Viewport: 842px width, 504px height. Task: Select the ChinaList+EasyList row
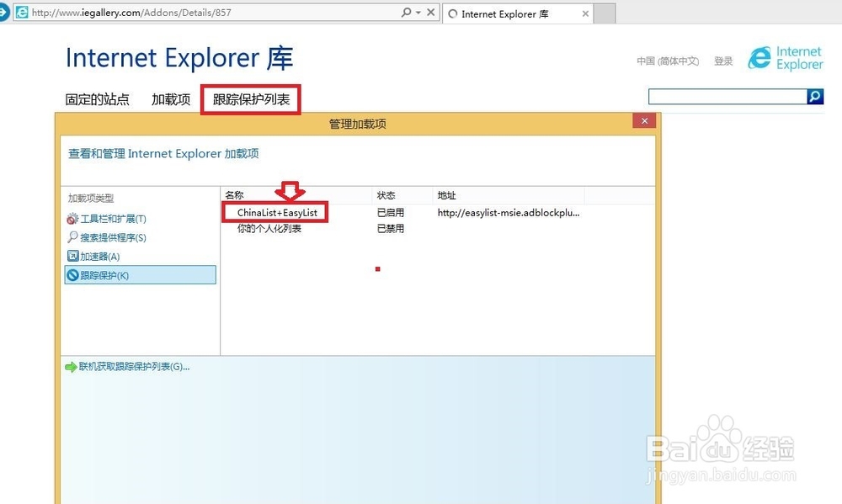click(277, 213)
